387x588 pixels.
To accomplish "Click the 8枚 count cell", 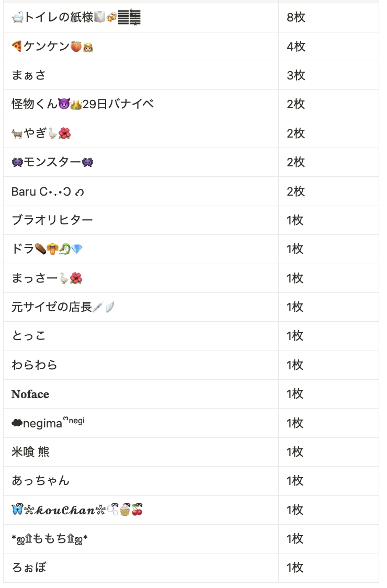I will pos(328,17).
